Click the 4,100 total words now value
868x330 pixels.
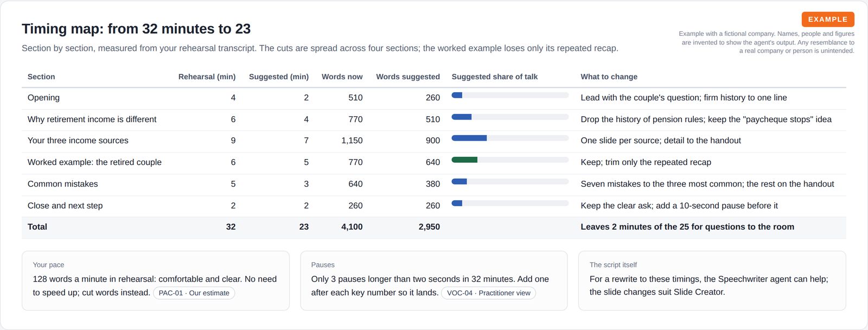point(352,227)
